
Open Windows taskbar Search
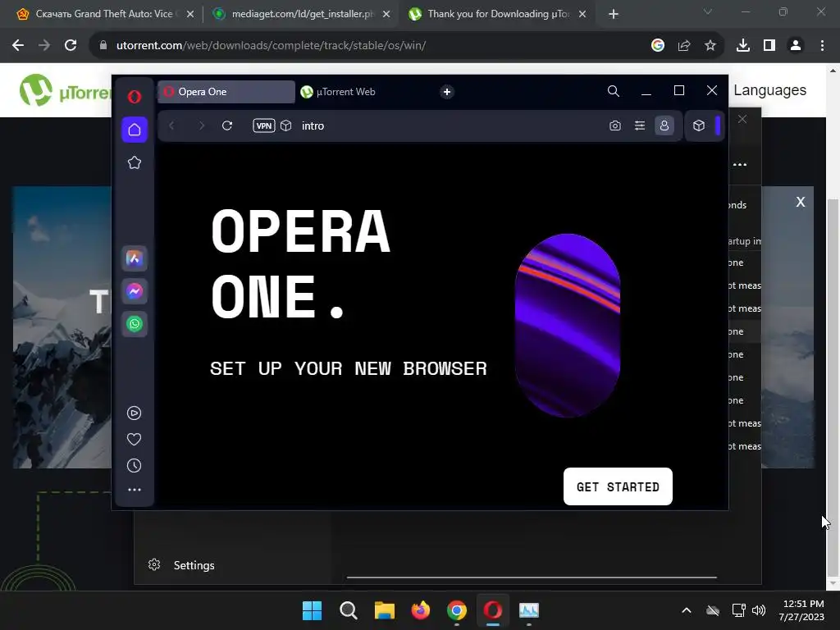[x=348, y=610]
